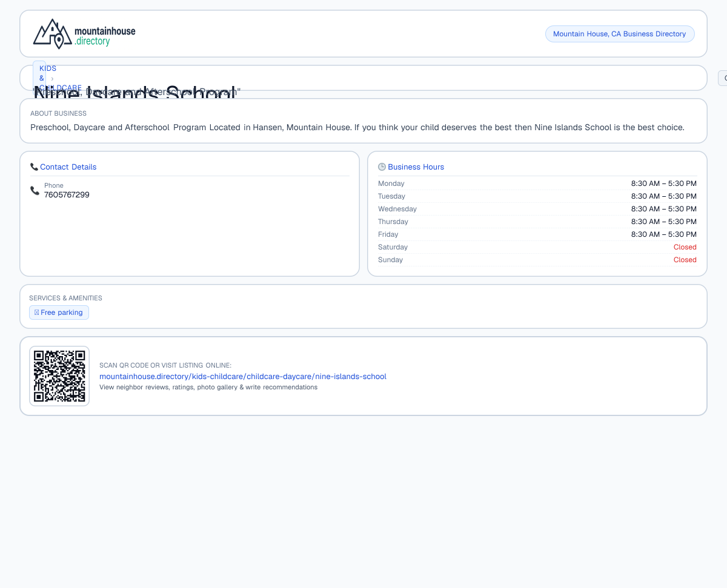Click the Friday row label

[x=388, y=234]
